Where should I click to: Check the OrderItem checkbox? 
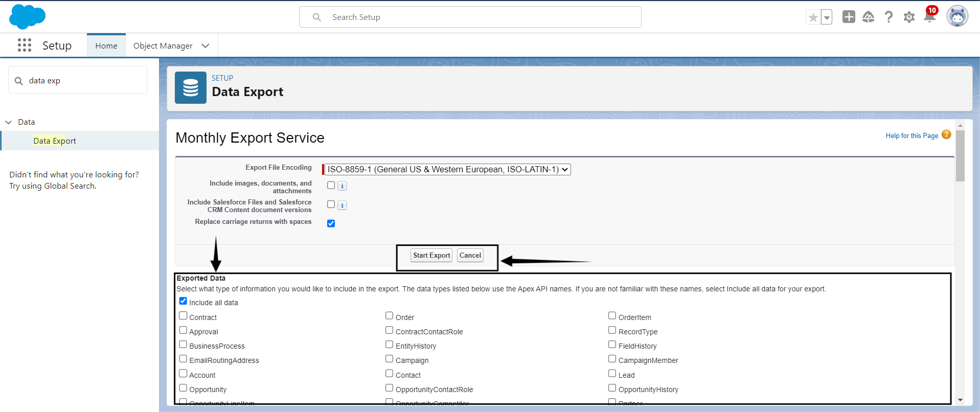(x=612, y=316)
